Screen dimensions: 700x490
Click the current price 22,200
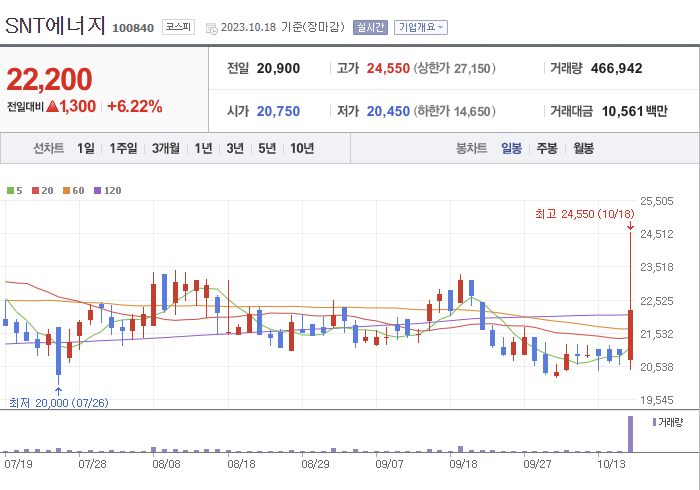click(x=49, y=79)
